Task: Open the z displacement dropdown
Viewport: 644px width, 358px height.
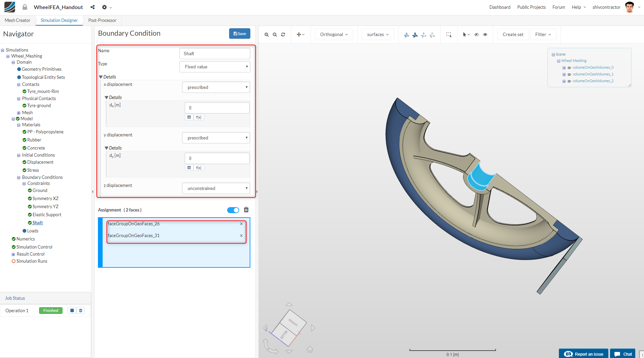Action: [216, 188]
